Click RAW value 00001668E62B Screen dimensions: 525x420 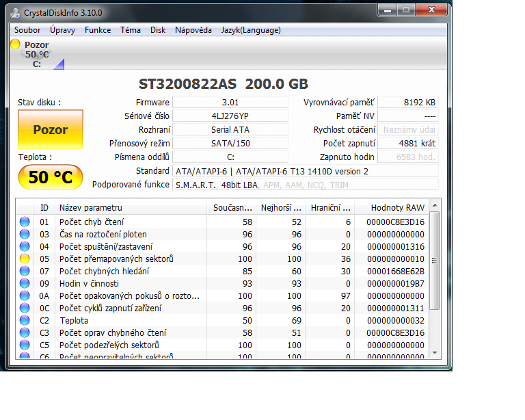[x=395, y=271]
